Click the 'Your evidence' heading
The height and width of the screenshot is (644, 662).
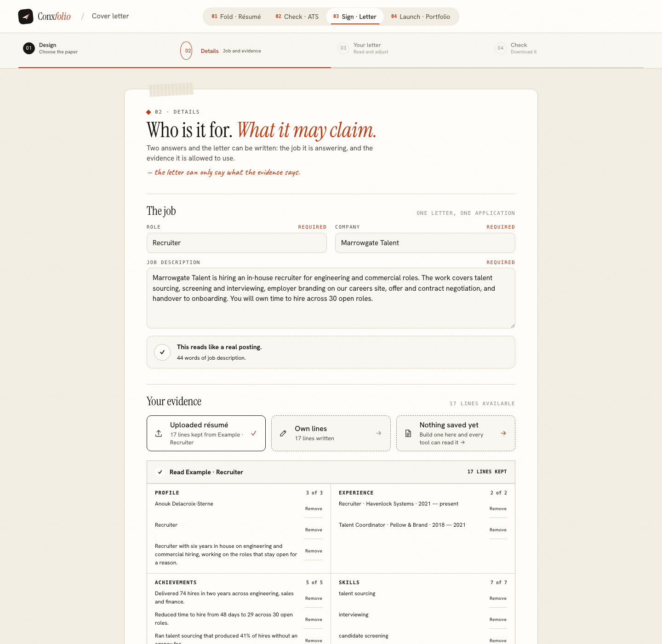click(174, 402)
